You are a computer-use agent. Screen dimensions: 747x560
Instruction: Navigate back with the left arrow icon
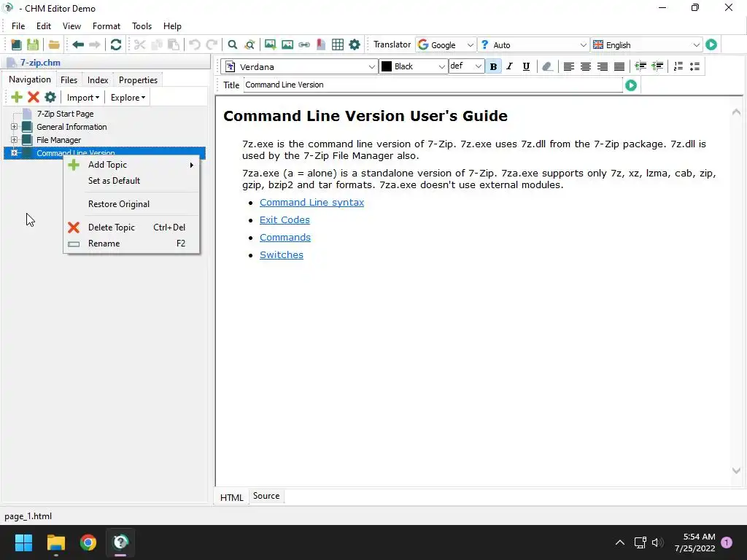(78, 44)
